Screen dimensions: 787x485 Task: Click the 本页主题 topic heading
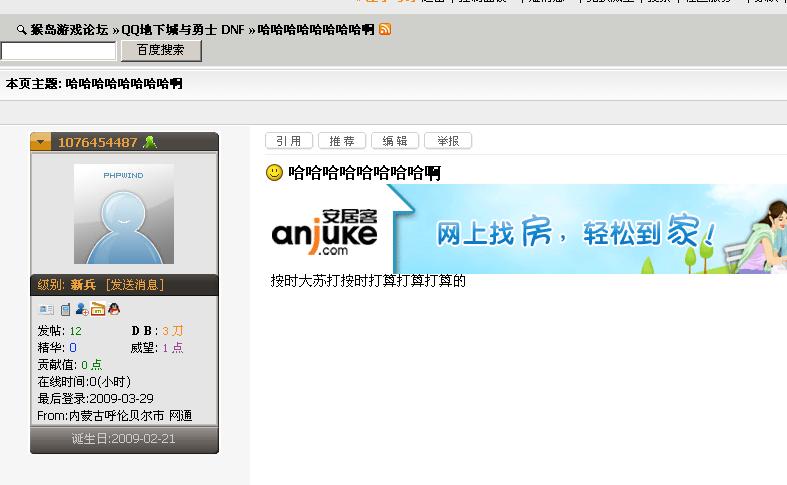pyautogui.click(x=94, y=83)
